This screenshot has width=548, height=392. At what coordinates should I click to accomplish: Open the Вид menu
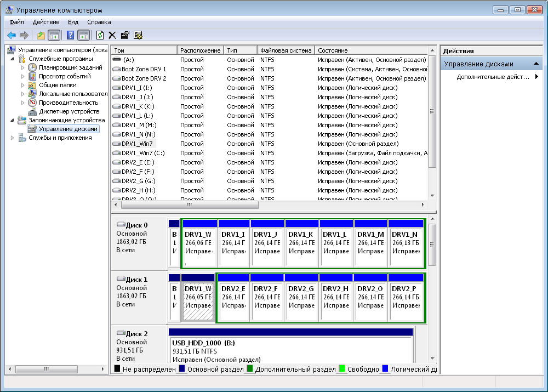point(73,22)
